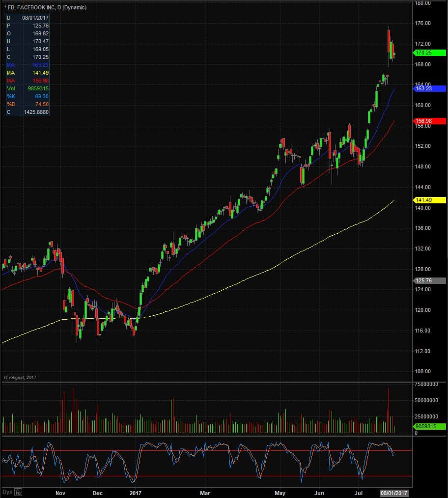Click the yellow 141.49 moving average marker
Image resolution: width=448 pixels, height=498 pixels.
[429, 200]
